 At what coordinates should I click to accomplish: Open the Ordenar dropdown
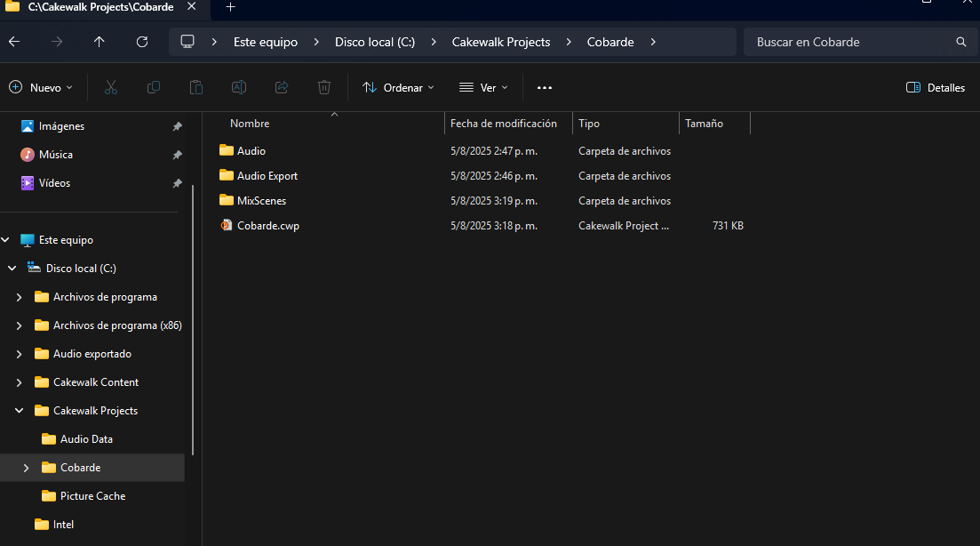tap(398, 88)
